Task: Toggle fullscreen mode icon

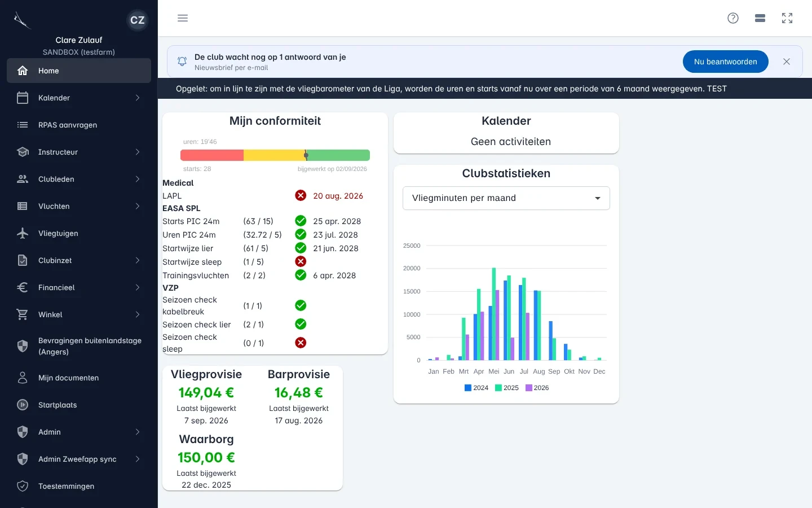Action: (787, 18)
